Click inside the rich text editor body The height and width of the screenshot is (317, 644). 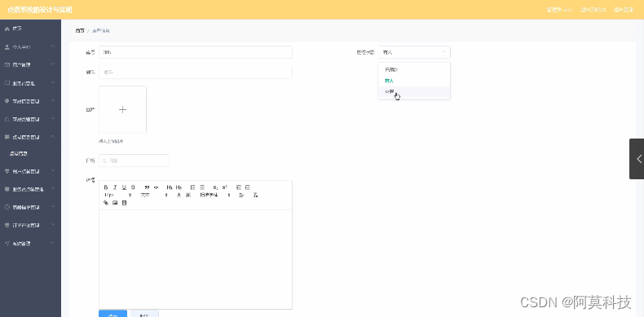[x=196, y=259]
